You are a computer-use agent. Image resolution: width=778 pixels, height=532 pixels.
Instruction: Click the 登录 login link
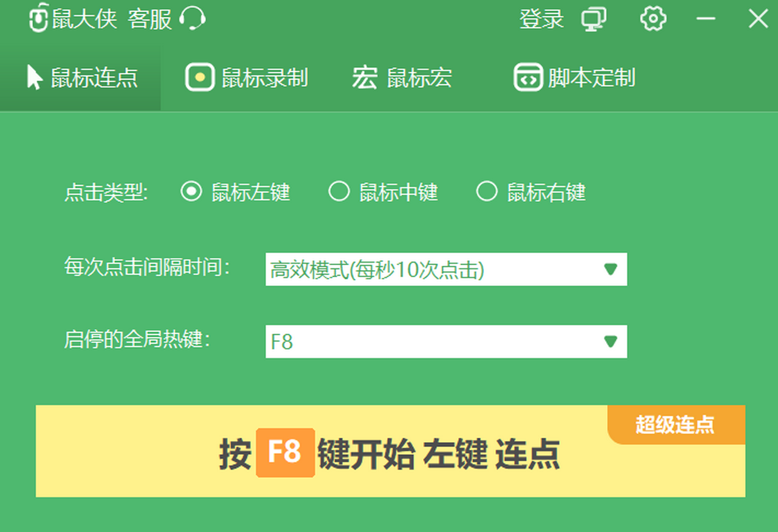542,18
